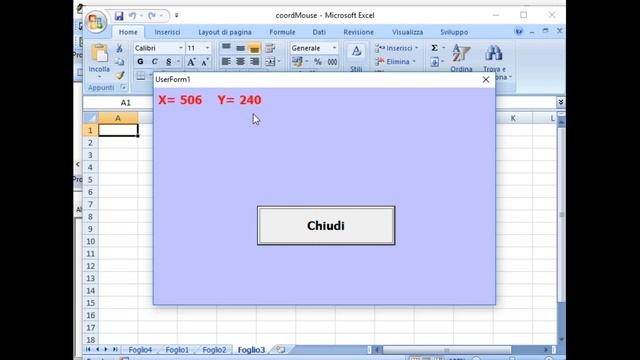Click the horizontal scrollbar thumb

[x=447, y=350]
